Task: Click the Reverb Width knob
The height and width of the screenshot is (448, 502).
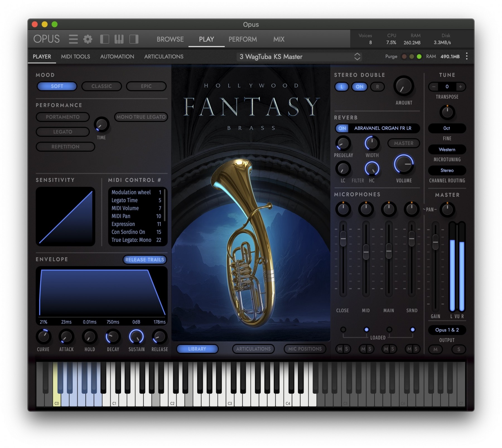Action: 372,143
